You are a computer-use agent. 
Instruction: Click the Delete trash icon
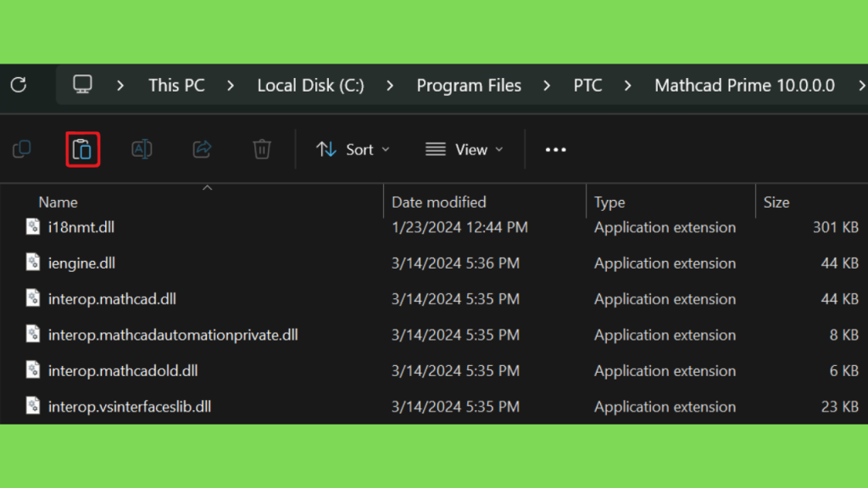click(x=262, y=149)
